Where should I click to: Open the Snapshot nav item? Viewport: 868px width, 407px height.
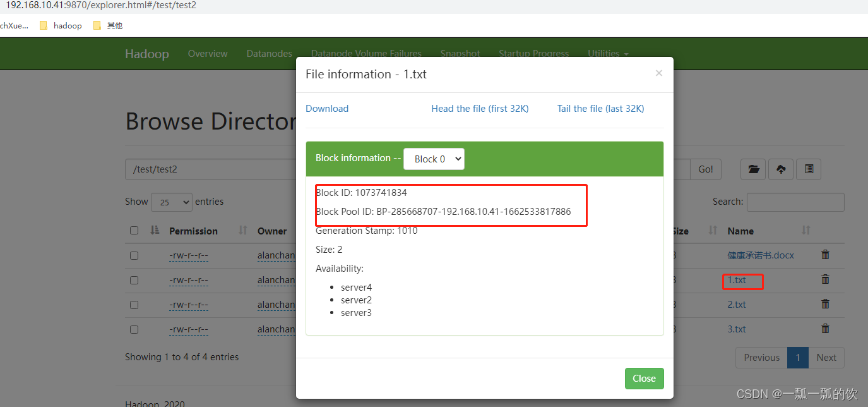coord(460,54)
